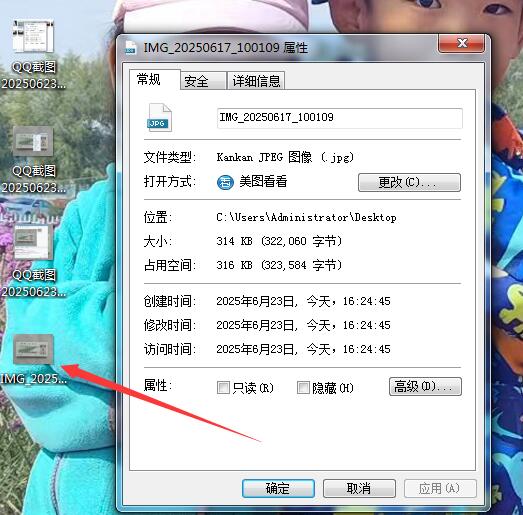
Task: Enable the 隐藏(H) checkbox
Action: click(303, 388)
